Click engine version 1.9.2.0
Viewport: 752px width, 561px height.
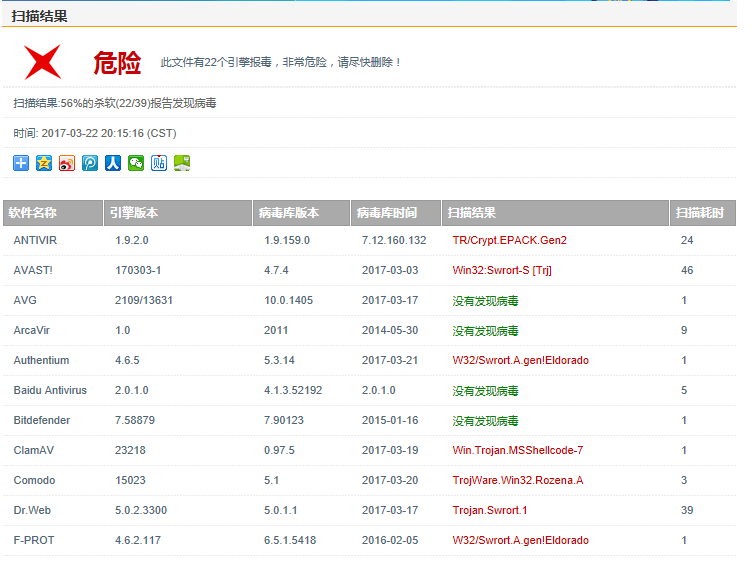pyautogui.click(x=131, y=240)
